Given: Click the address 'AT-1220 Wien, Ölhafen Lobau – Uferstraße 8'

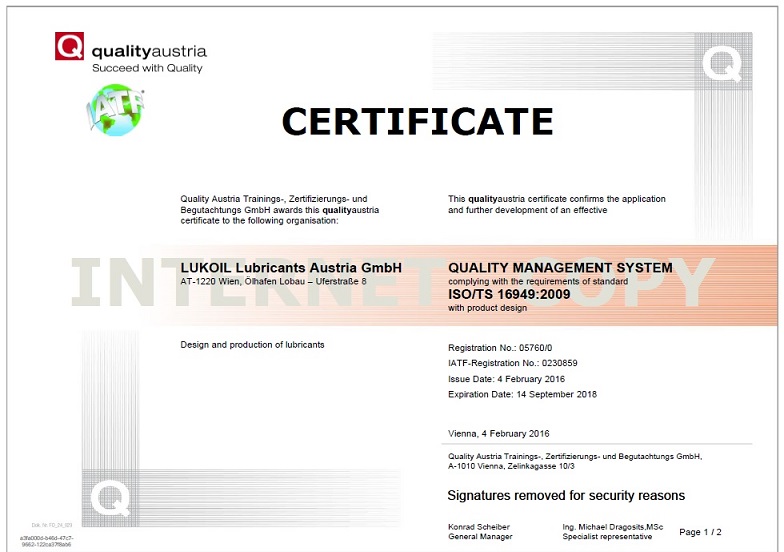Looking at the screenshot, I should click(274, 282).
